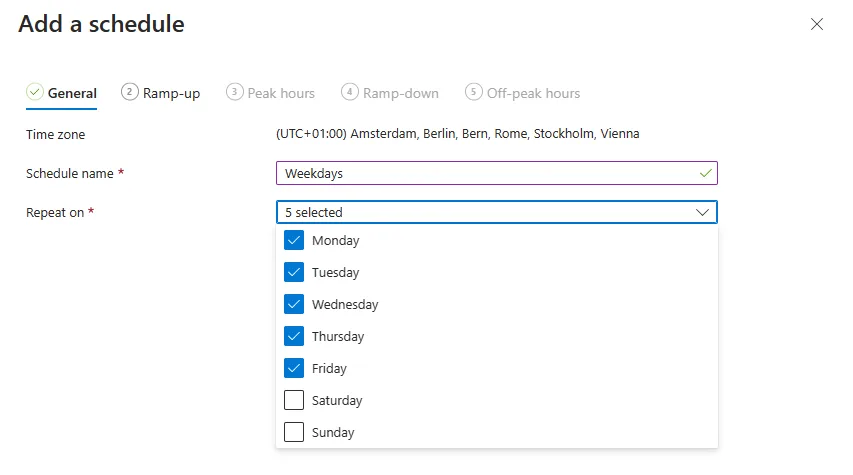Open the General tab

tap(72, 93)
